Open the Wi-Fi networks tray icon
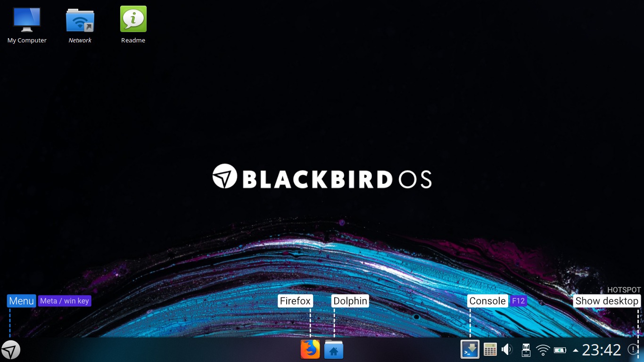The height and width of the screenshot is (362, 644). click(x=543, y=350)
